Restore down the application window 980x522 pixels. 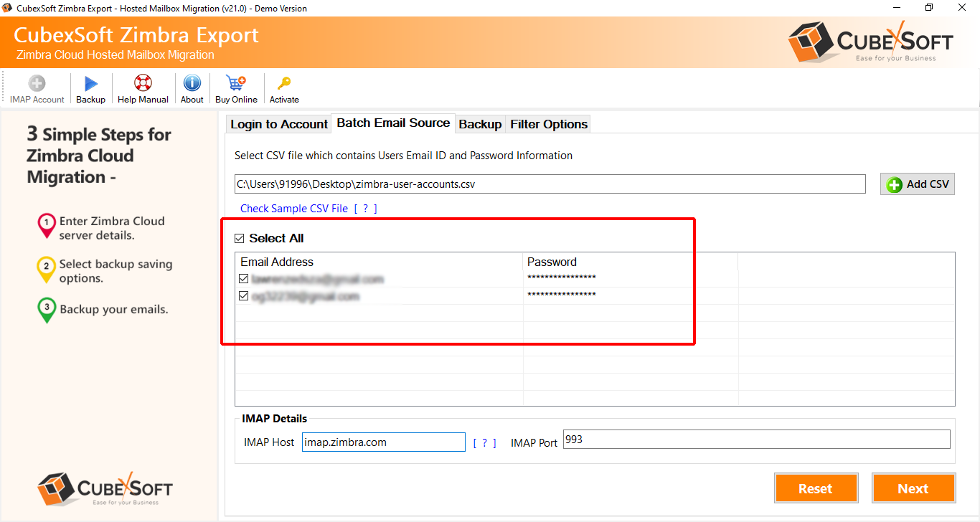click(929, 8)
